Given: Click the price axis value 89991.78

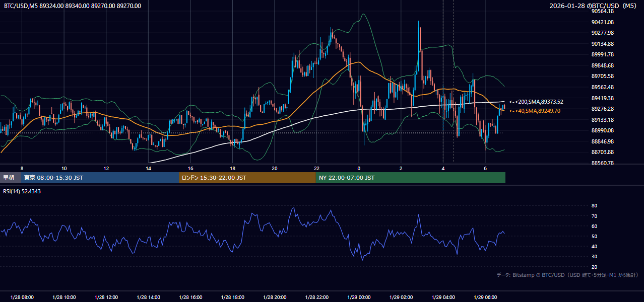Looking at the screenshot, I should (603, 54).
